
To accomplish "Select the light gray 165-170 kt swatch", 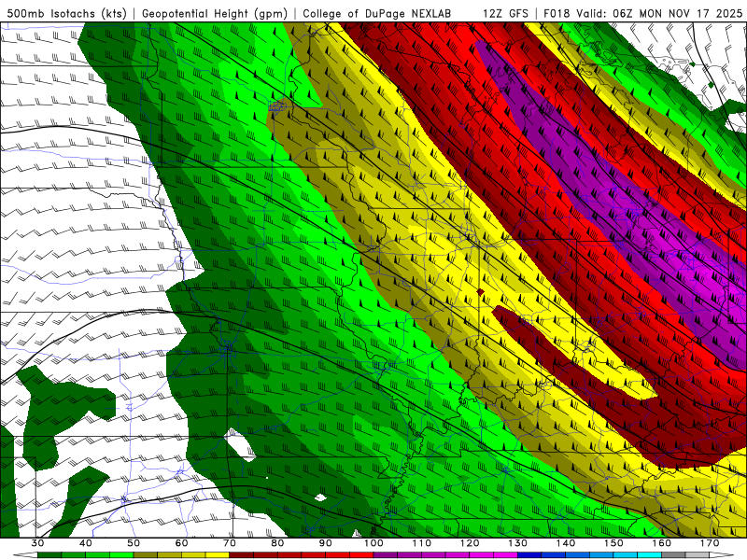I will [x=698, y=555].
